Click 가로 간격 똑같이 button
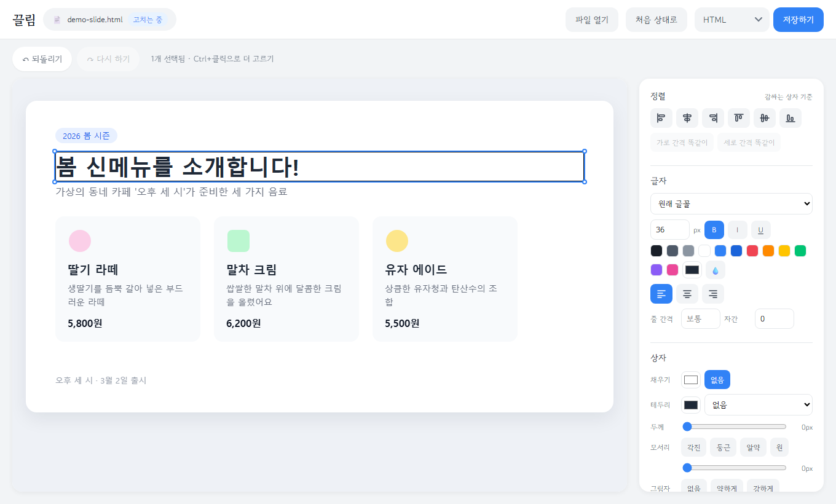 [682, 143]
